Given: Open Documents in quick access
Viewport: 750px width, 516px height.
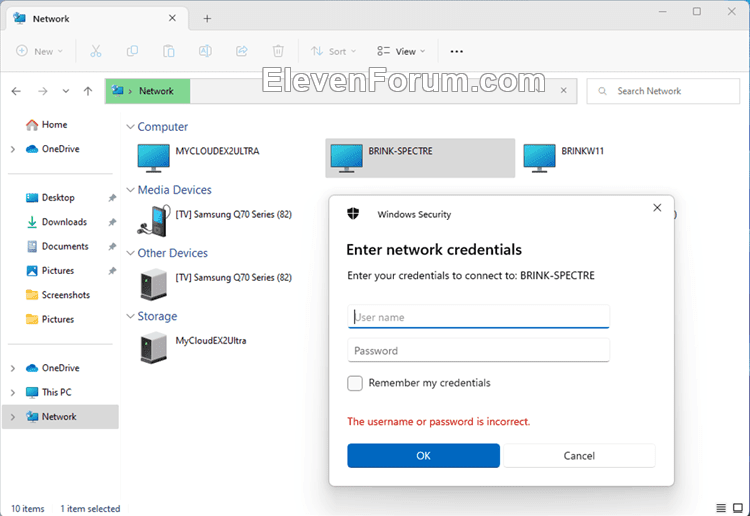Looking at the screenshot, I should point(57,246).
